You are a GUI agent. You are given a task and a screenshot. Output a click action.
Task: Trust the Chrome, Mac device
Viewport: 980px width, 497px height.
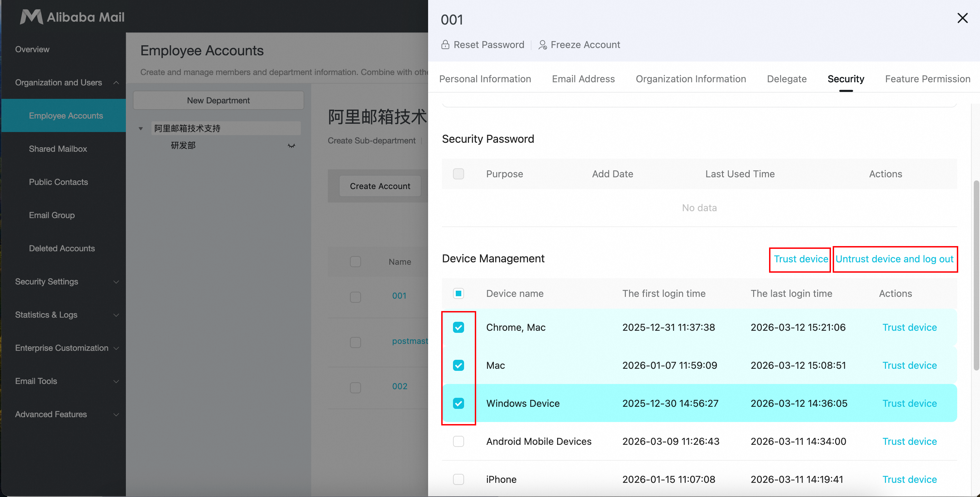(909, 327)
